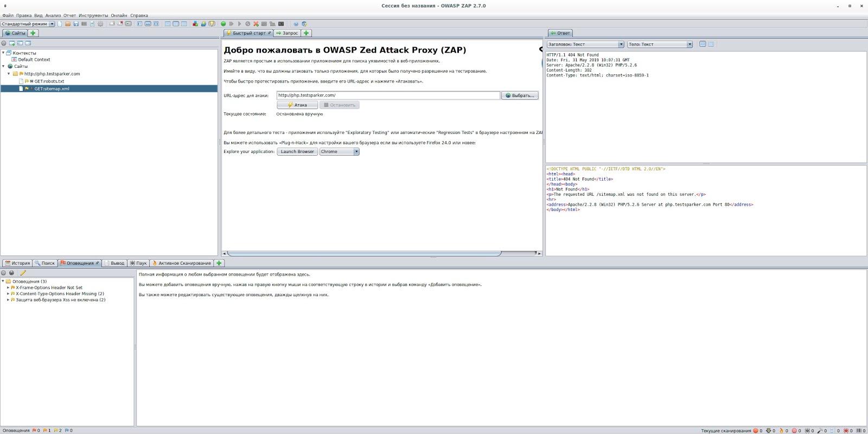The height and width of the screenshot is (434, 868).
Task: Click the New Session toolbar icon
Action: coord(60,24)
